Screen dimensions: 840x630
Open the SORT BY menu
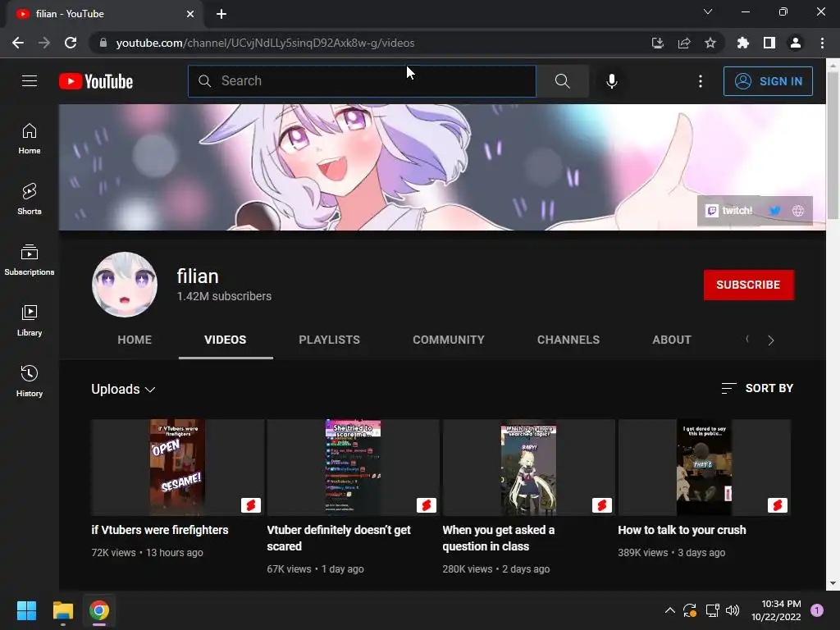[x=757, y=388]
